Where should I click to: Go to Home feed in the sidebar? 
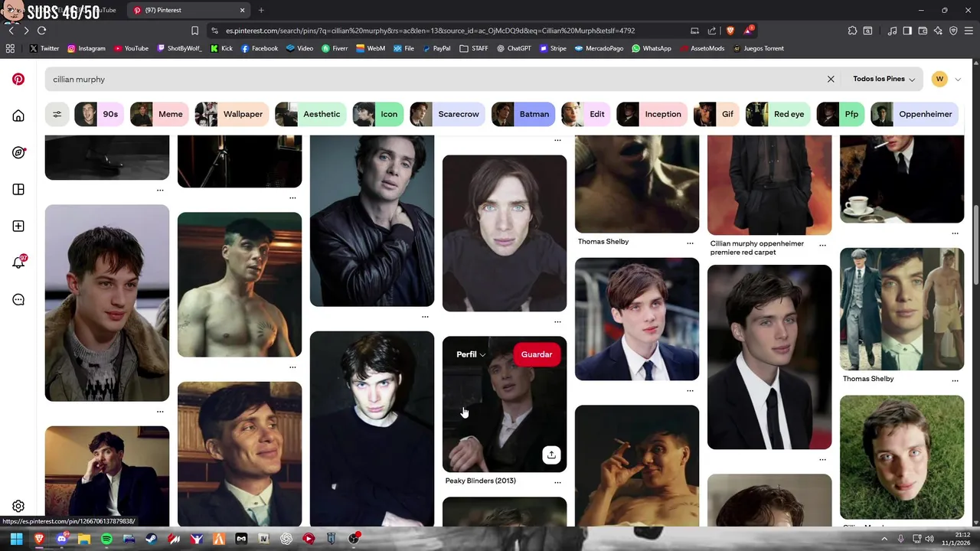18,116
